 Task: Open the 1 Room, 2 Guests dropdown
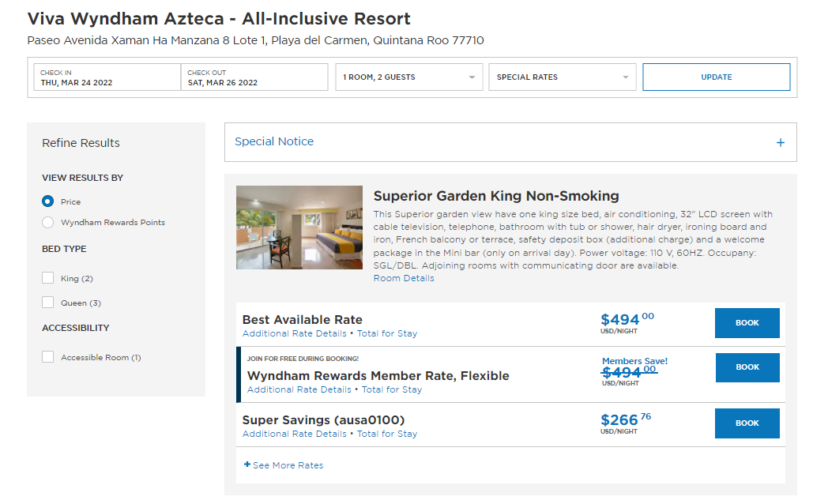pos(408,77)
